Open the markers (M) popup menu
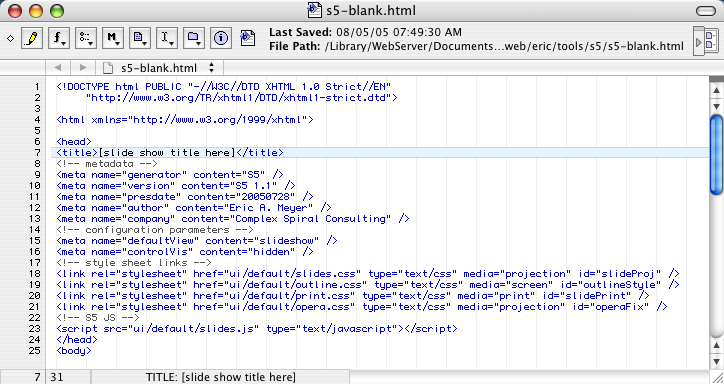 (x=113, y=38)
